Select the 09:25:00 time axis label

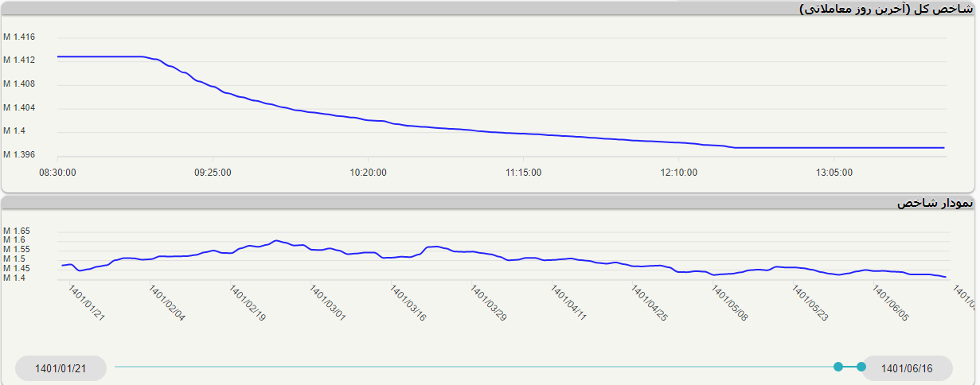point(213,172)
